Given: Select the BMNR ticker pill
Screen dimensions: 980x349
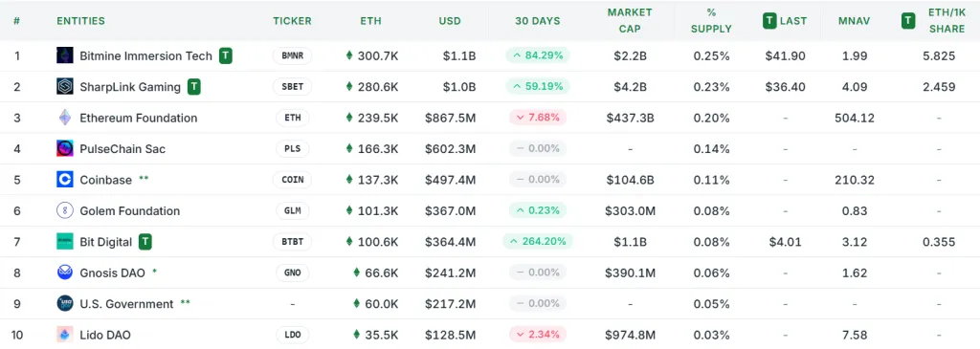Looking at the screenshot, I should coord(293,55).
